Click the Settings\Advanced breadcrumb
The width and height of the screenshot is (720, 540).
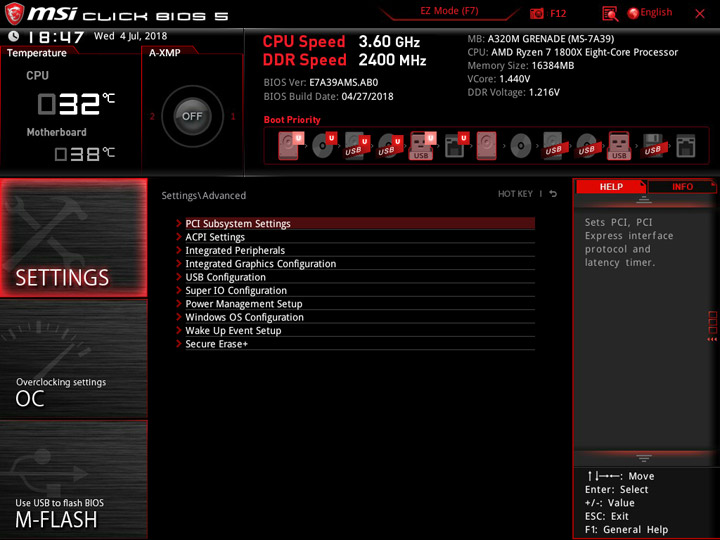[x=203, y=196]
